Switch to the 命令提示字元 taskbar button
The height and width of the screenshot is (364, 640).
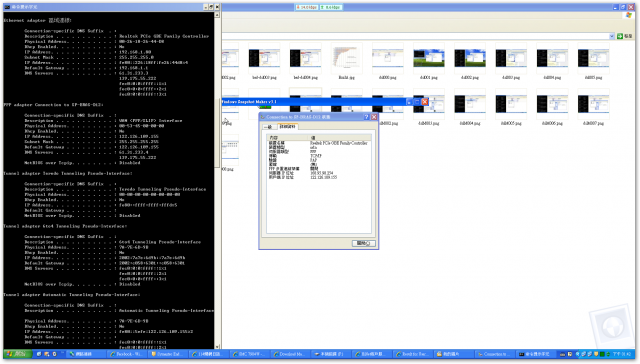536,354
